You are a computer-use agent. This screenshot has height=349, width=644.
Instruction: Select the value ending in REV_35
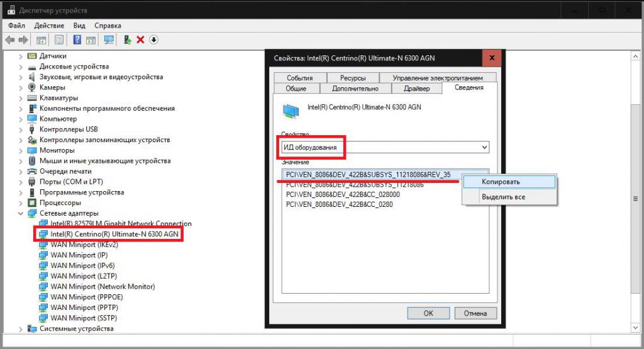(x=369, y=175)
